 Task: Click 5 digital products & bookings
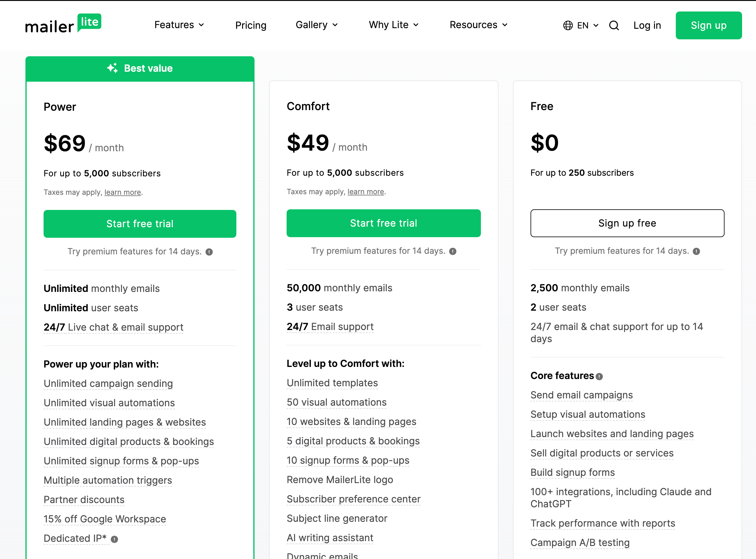(x=353, y=441)
